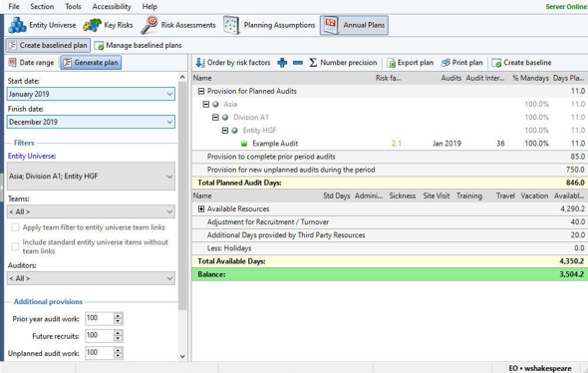Click left panel scrollbar up arrow
Screen dimensions: 588x373
point(182,78)
